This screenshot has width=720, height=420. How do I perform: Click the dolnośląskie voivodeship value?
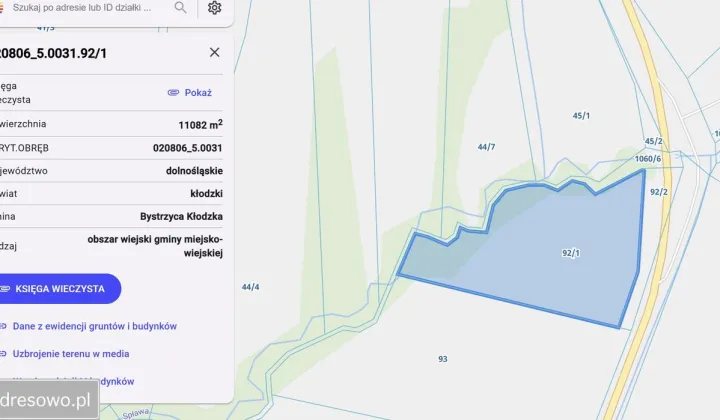pos(194,171)
